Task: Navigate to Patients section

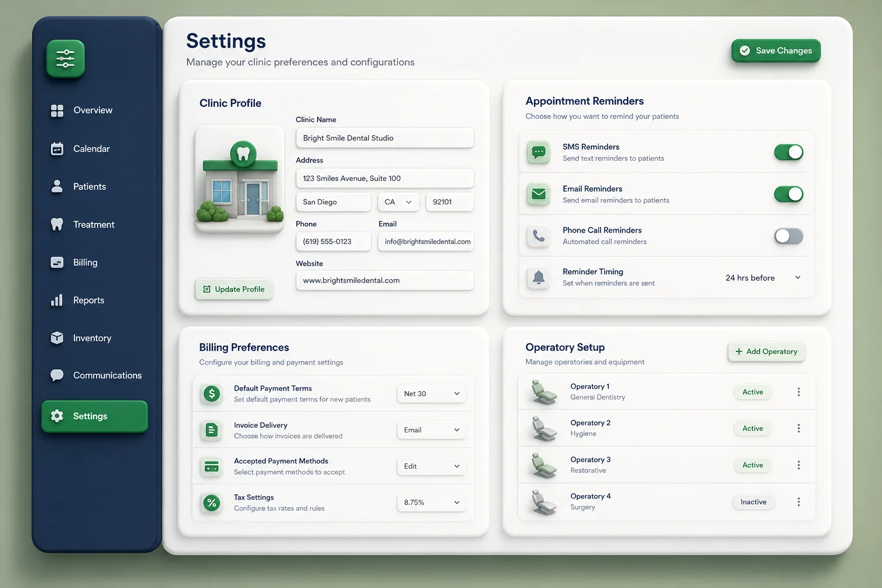Action: [90, 187]
